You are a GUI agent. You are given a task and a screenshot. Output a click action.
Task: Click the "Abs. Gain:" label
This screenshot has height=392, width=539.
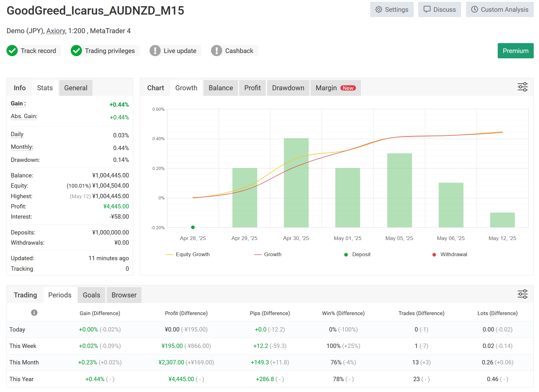[24, 116]
